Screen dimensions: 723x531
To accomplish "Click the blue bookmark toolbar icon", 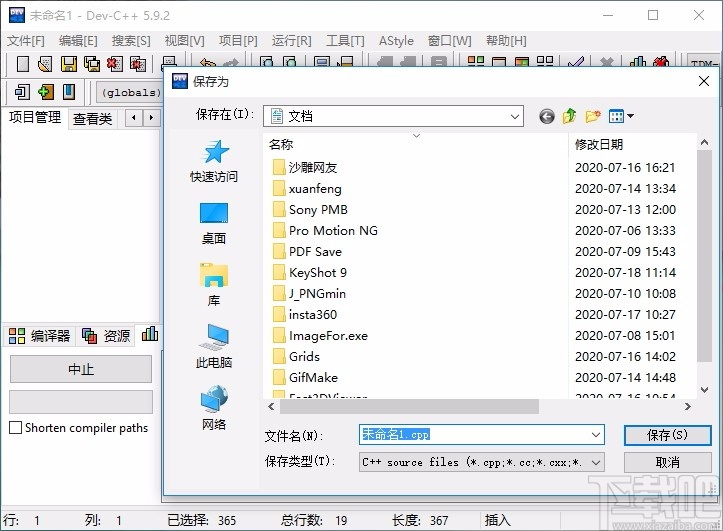I will 69,92.
